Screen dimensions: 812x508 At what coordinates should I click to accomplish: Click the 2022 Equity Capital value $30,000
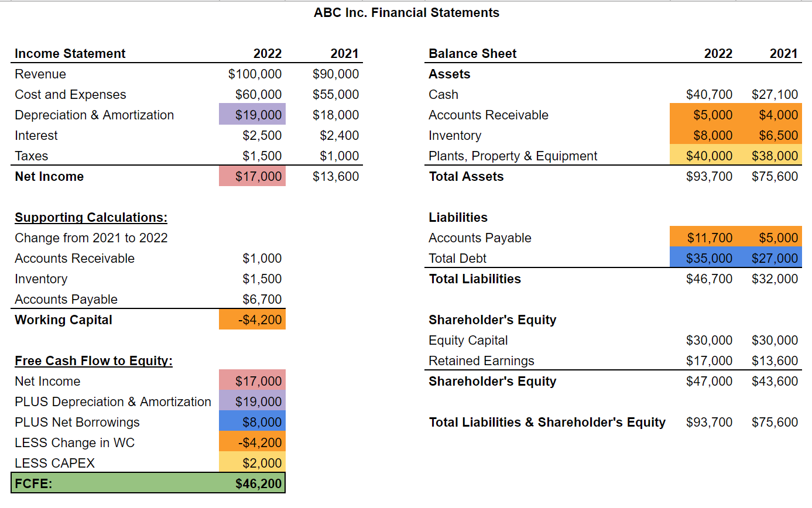tap(709, 340)
